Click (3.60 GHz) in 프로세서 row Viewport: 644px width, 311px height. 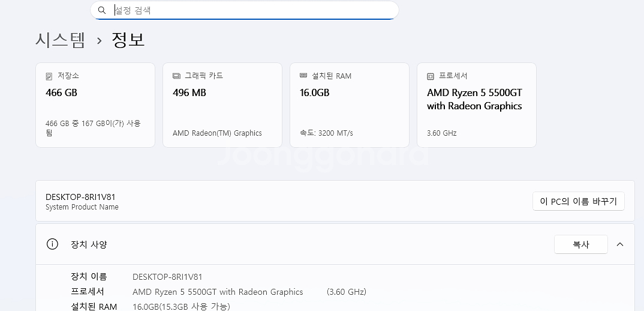click(x=346, y=292)
